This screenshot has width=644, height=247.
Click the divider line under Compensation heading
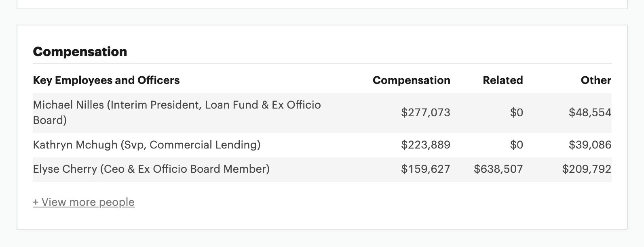(322, 64)
